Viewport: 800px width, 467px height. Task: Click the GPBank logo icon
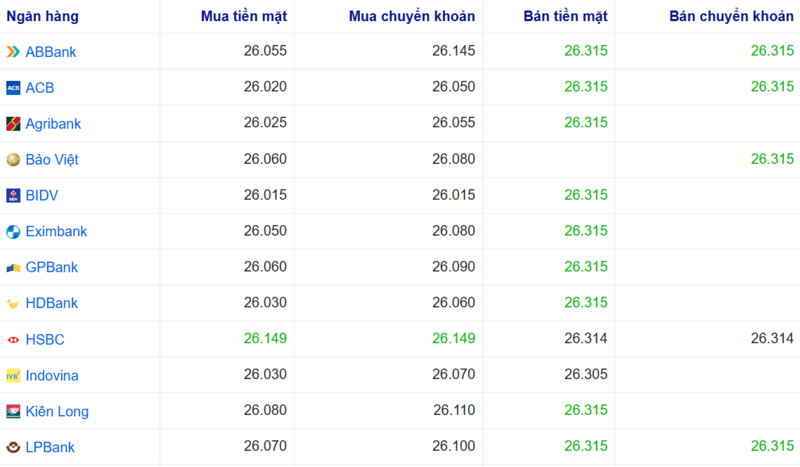point(13,268)
